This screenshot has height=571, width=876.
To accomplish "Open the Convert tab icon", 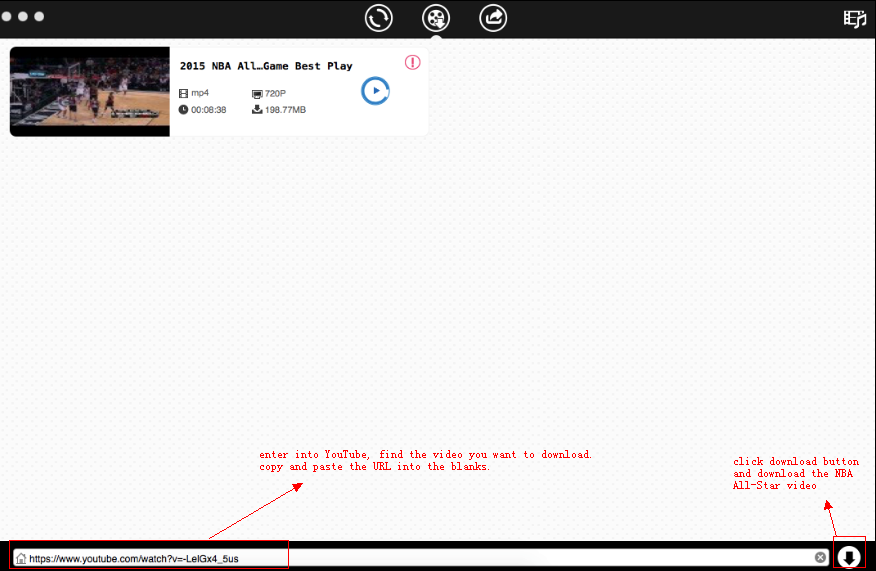I will tap(379, 18).
